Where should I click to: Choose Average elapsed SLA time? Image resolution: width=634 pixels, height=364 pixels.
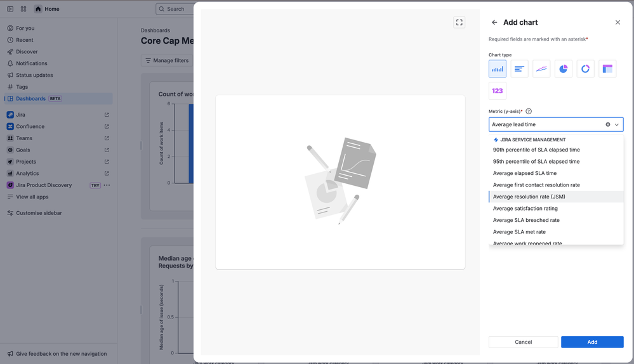pyautogui.click(x=556, y=173)
